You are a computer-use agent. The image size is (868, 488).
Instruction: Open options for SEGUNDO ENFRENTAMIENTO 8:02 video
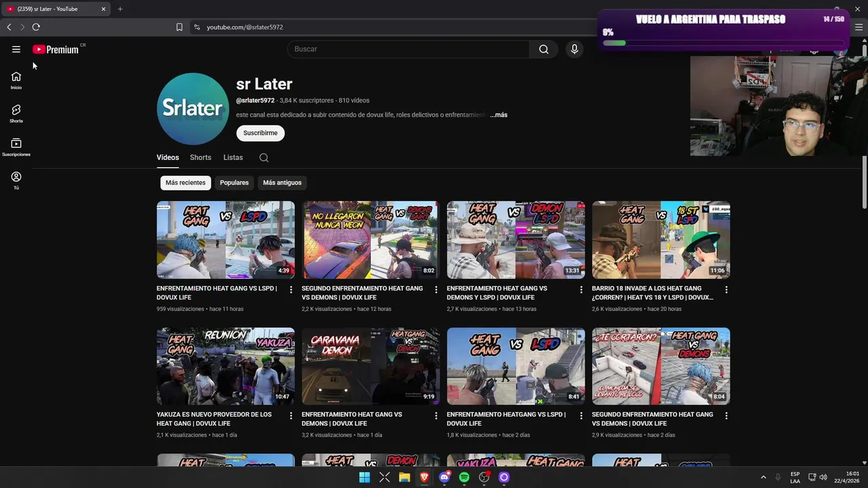tap(436, 289)
